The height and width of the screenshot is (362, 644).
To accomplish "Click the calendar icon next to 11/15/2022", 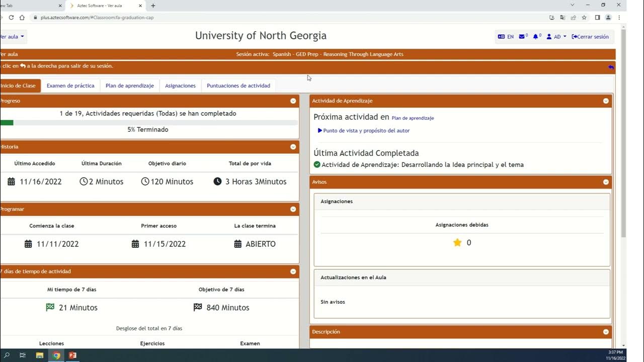I will tap(135, 244).
